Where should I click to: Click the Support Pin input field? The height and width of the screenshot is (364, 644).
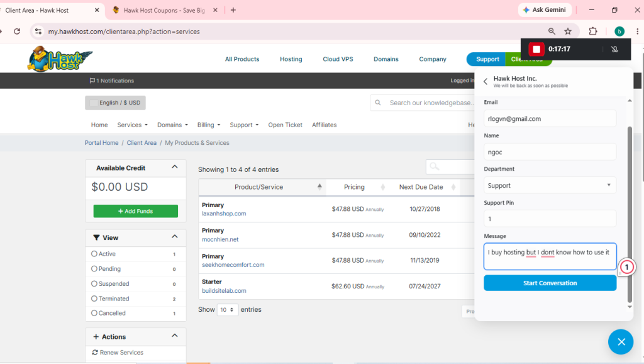pyautogui.click(x=550, y=219)
